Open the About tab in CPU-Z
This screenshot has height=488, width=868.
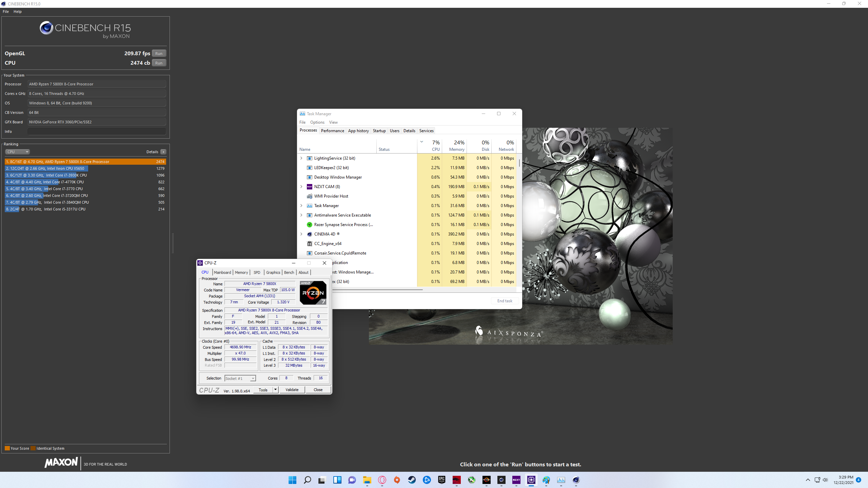pos(303,272)
